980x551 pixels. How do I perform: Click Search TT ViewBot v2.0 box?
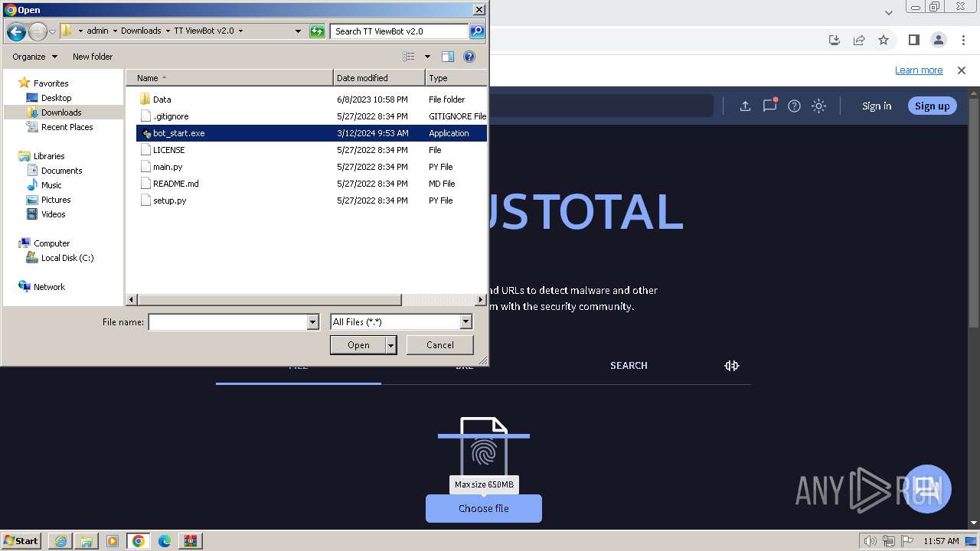(x=400, y=31)
